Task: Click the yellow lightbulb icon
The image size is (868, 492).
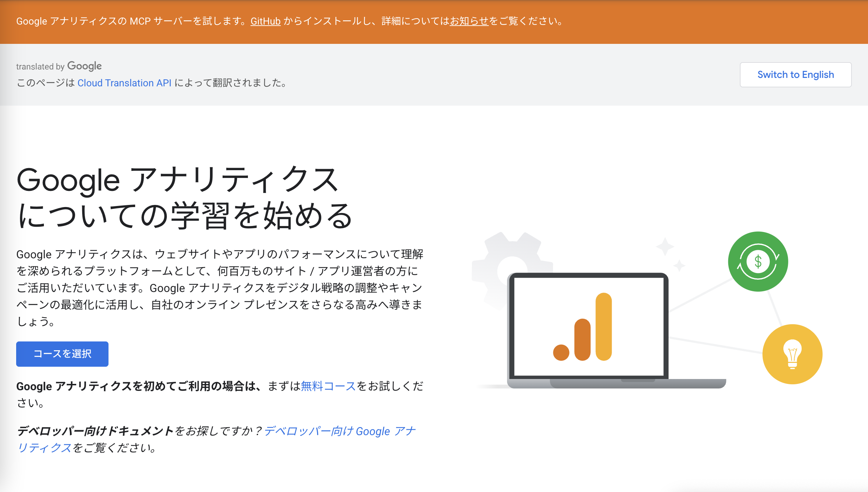Action: point(792,354)
